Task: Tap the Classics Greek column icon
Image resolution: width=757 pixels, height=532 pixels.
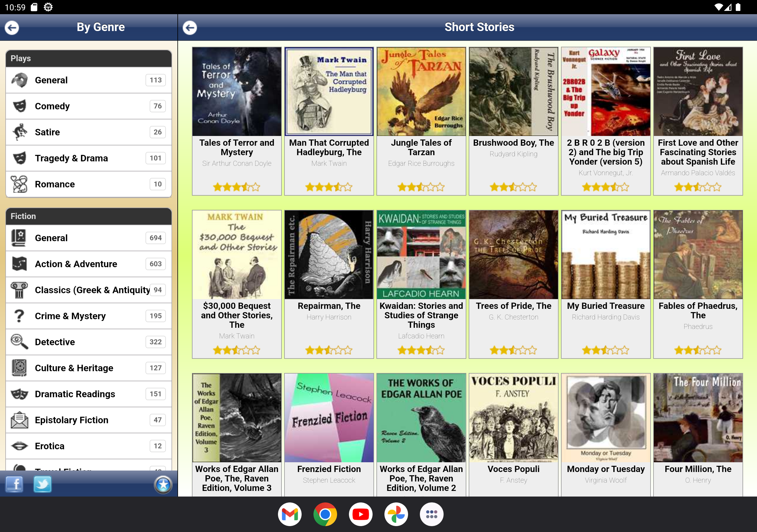Action: pyautogui.click(x=20, y=290)
